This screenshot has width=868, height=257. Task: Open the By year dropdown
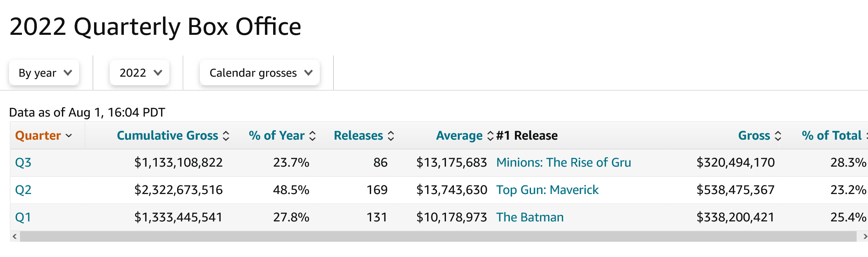44,73
